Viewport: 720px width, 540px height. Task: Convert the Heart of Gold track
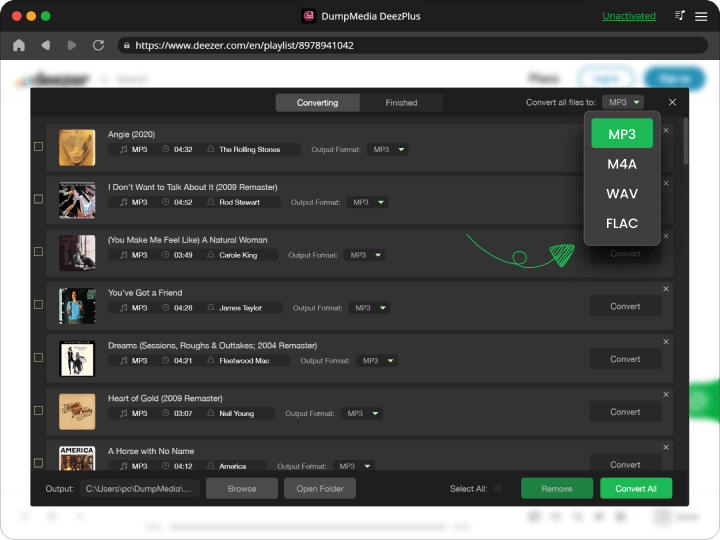(625, 412)
